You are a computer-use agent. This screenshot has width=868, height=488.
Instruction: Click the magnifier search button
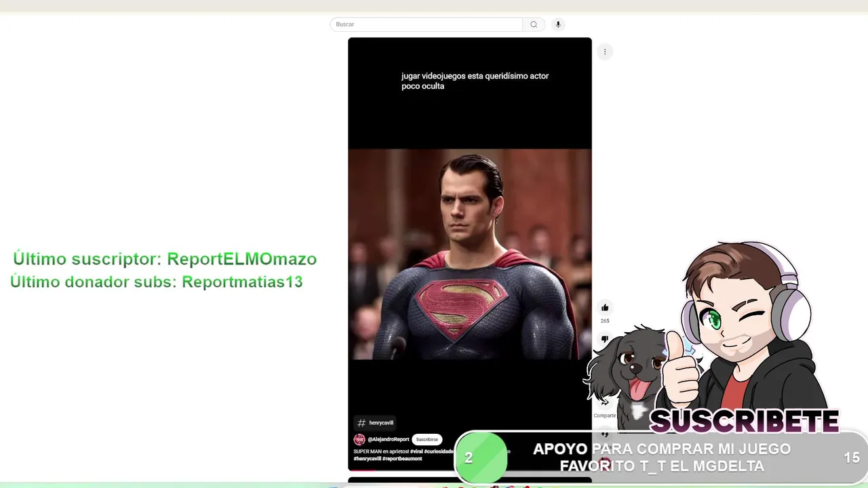coord(534,24)
